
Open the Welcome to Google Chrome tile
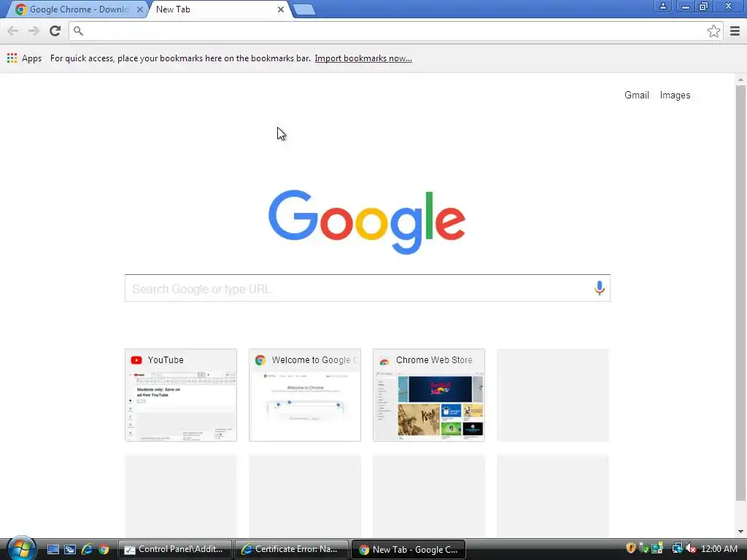coord(305,395)
